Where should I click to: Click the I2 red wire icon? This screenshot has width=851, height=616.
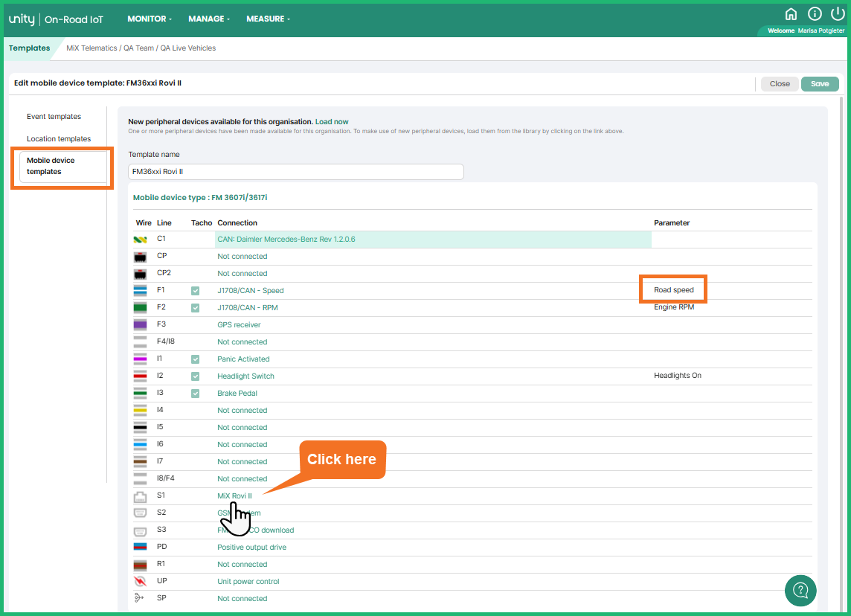tap(140, 376)
